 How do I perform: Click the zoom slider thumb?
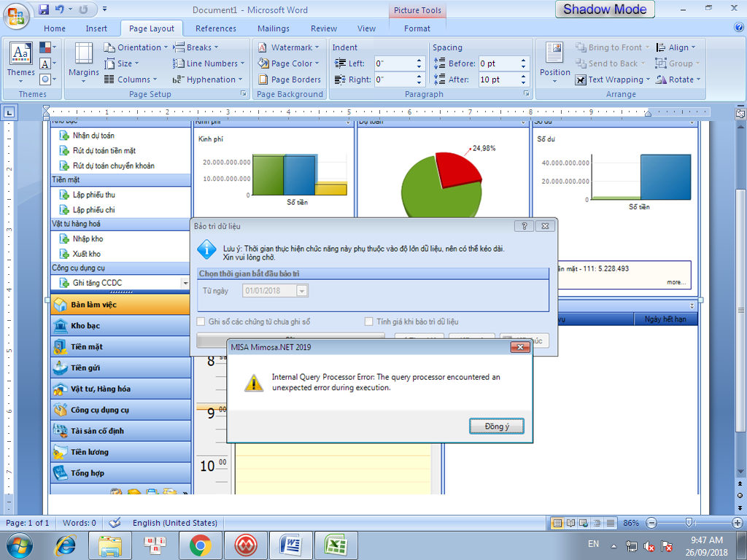689,523
